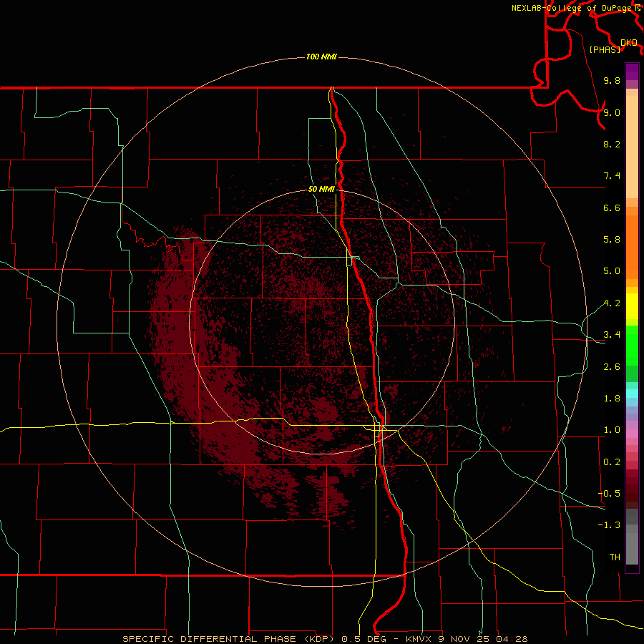Viewport: 644px width, 644px height.
Task: Click the 8.2 value on the color scale
Action: click(612, 144)
